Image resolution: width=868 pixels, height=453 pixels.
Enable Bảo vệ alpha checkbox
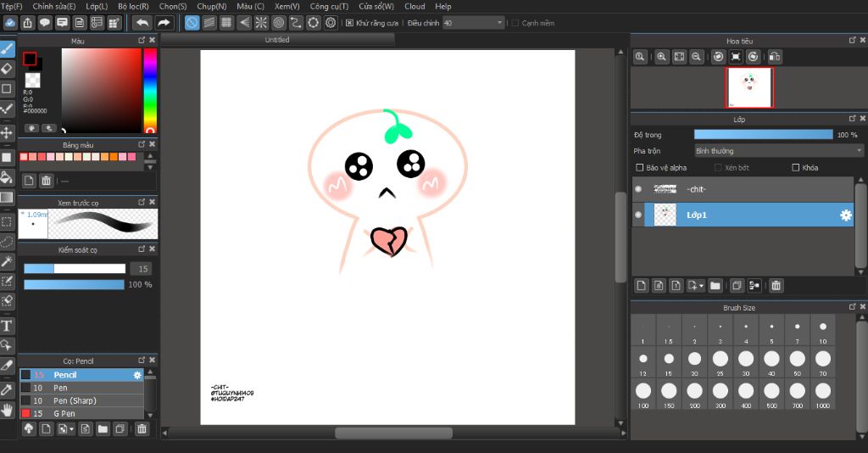click(639, 167)
